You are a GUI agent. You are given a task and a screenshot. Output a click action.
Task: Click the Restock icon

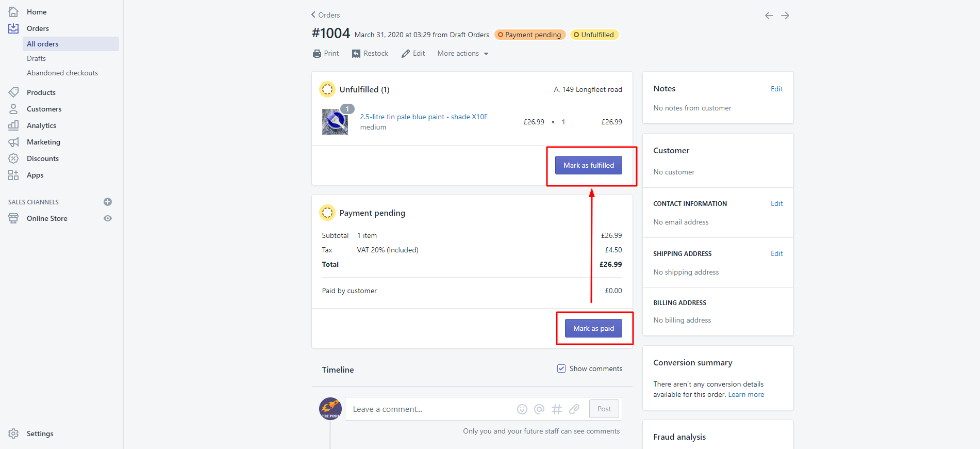click(356, 54)
